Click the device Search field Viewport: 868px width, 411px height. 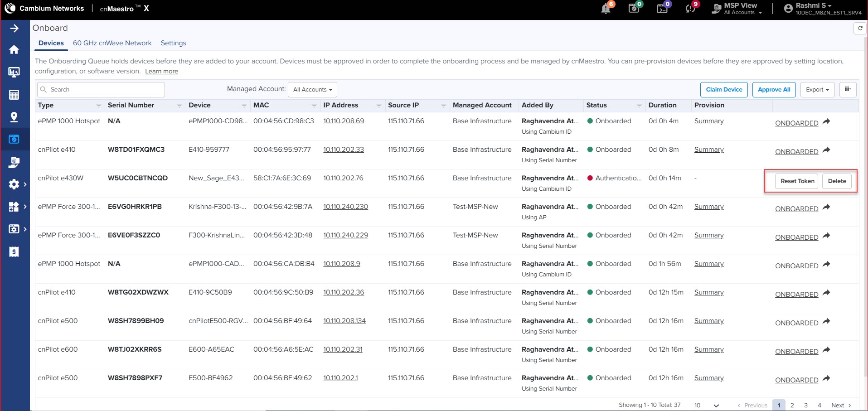coord(101,89)
